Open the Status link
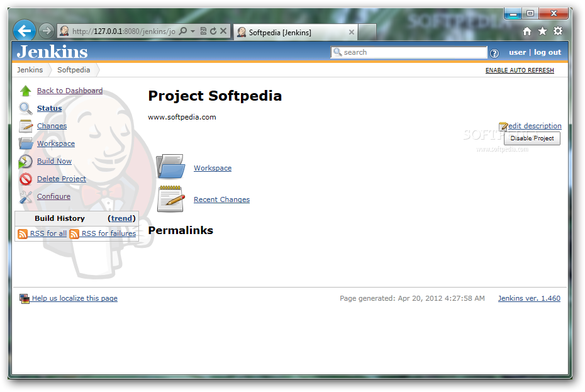Image resolution: width=585 pixels, height=392 pixels. 49,108
